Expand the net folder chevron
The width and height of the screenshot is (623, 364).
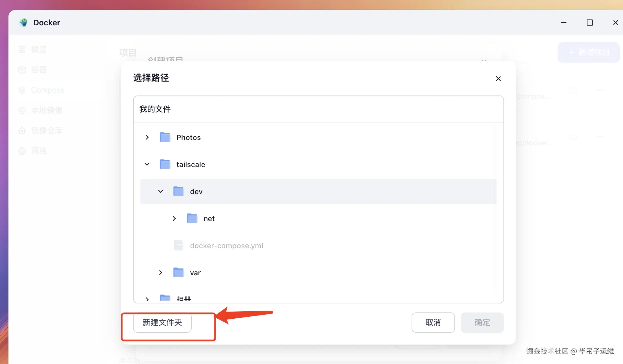(174, 218)
